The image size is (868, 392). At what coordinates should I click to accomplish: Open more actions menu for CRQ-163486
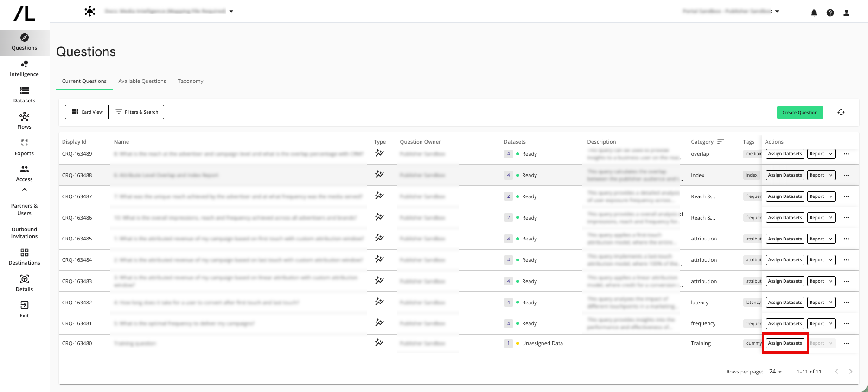point(846,218)
